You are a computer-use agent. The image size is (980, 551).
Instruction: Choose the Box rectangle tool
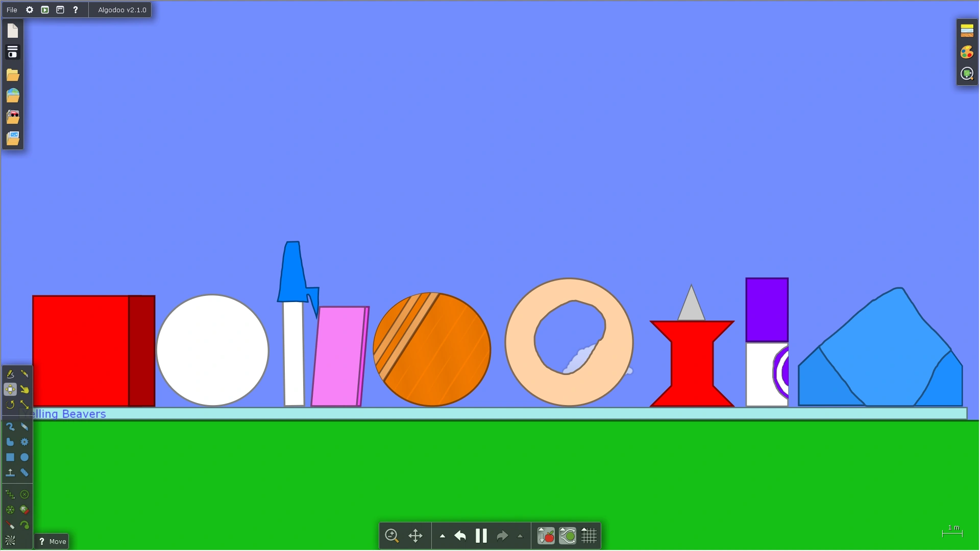click(x=10, y=457)
